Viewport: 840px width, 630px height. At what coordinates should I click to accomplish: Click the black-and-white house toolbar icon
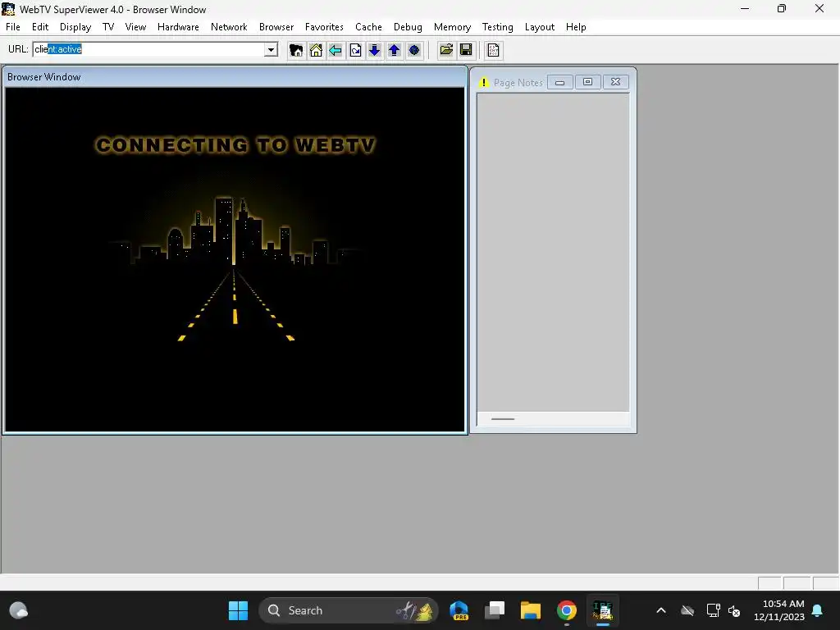pyautogui.click(x=295, y=50)
